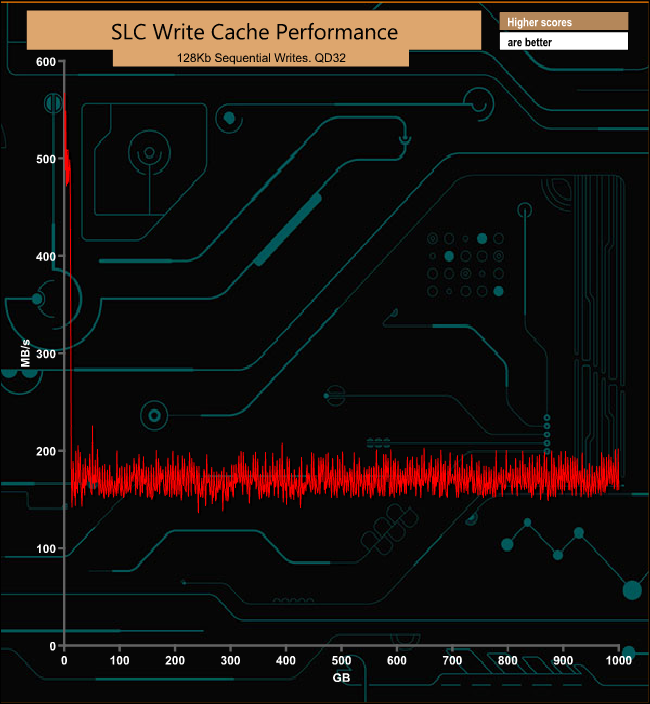Click the x-axis 600 tick label
Viewport: 650px width, 704px height.
click(397, 660)
